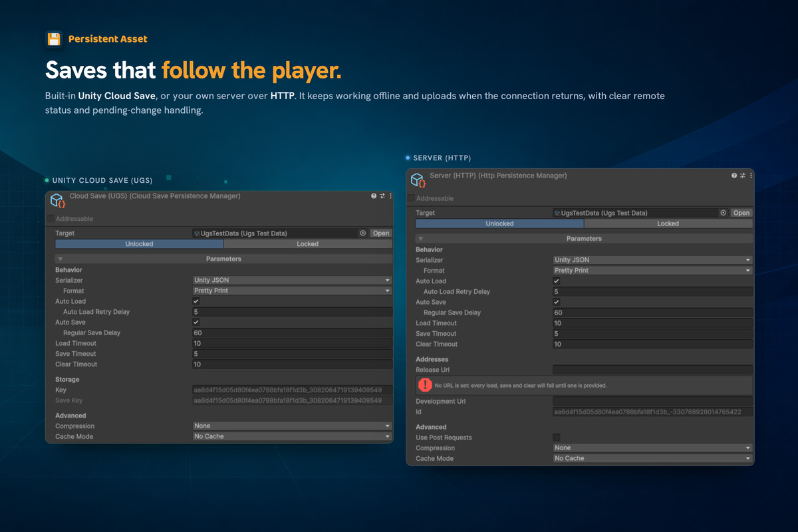Enable Use Post Requests checkbox
798x532 pixels.
click(x=557, y=437)
